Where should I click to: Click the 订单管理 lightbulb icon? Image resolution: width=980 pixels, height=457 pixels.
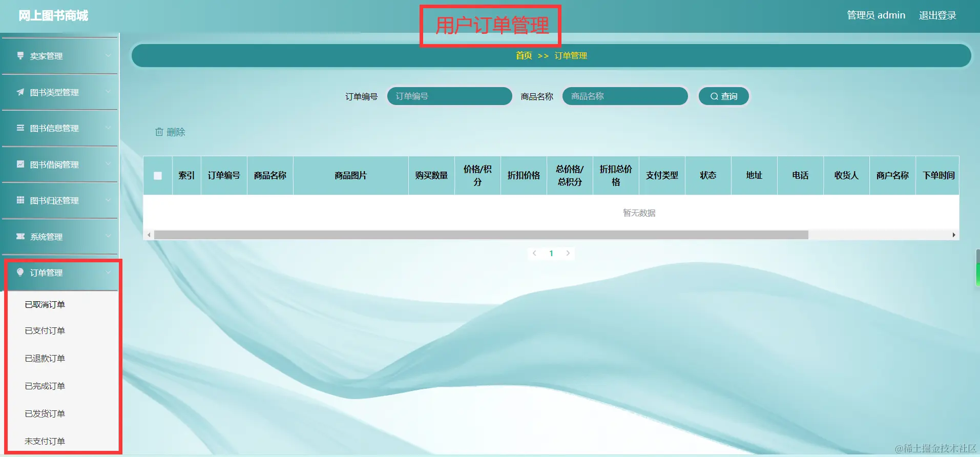pos(20,272)
